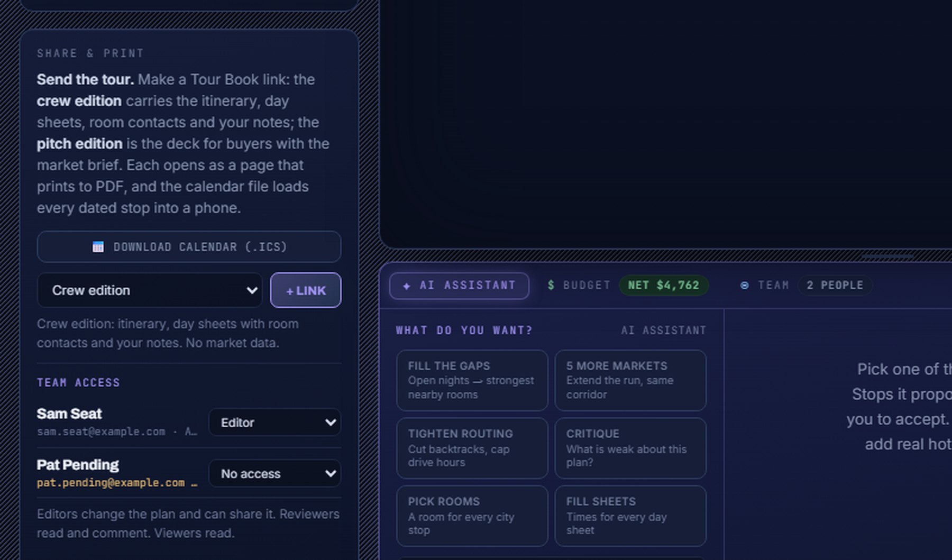Click Sam Seat's name in Team Access

click(69, 414)
